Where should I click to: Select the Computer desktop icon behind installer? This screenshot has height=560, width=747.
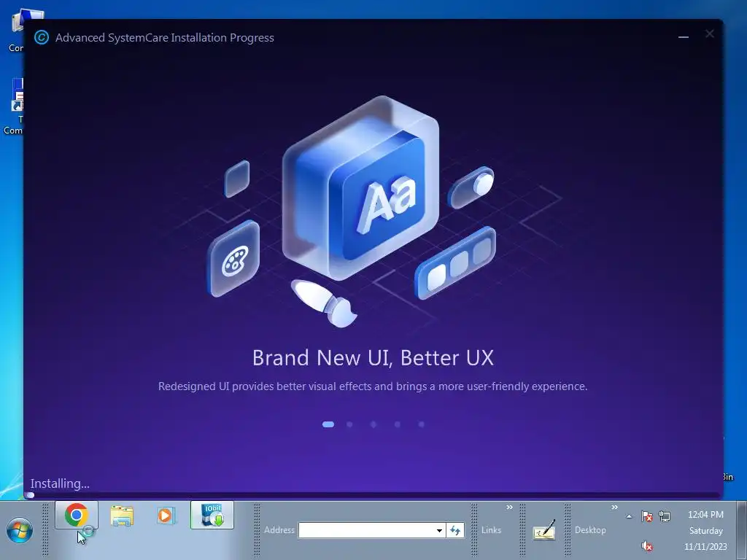[16, 31]
